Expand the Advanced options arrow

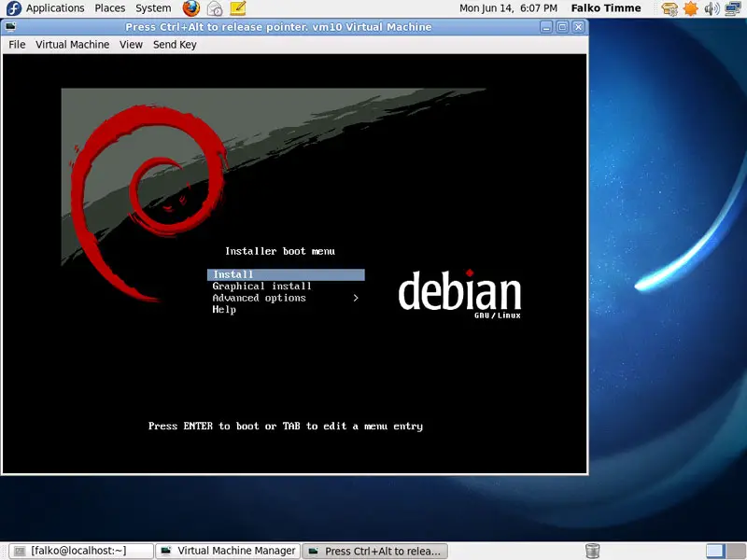click(356, 298)
